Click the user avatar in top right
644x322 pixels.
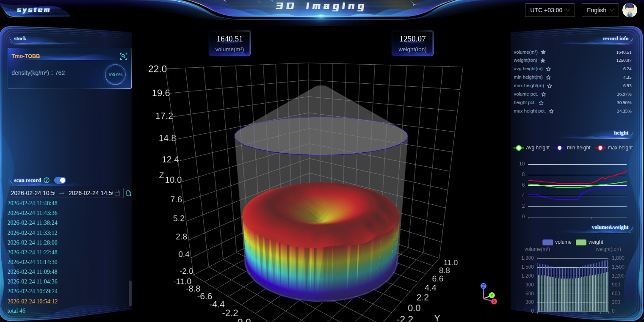click(x=630, y=10)
